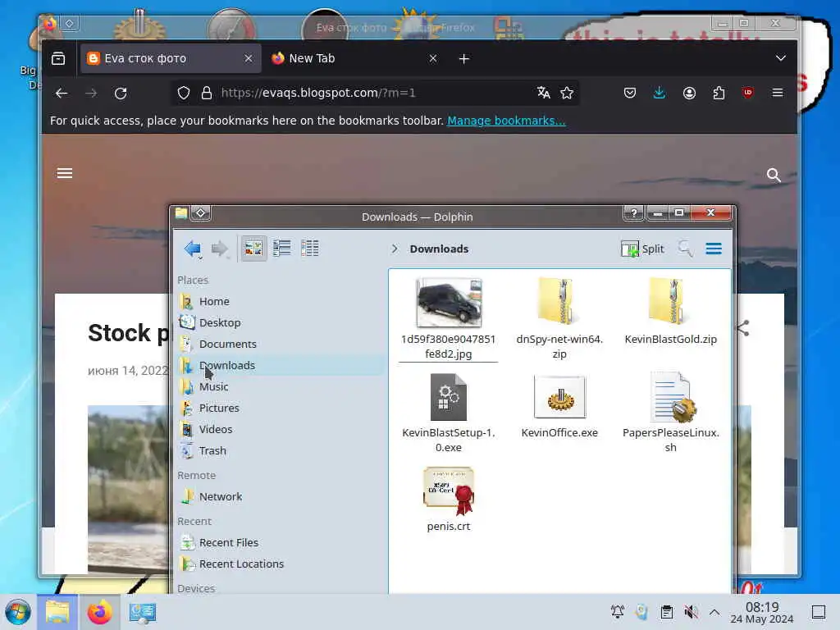Select PapersPleaseLinux.sh script icon
The width and height of the screenshot is (840, 630).
(x=673, y=397)
